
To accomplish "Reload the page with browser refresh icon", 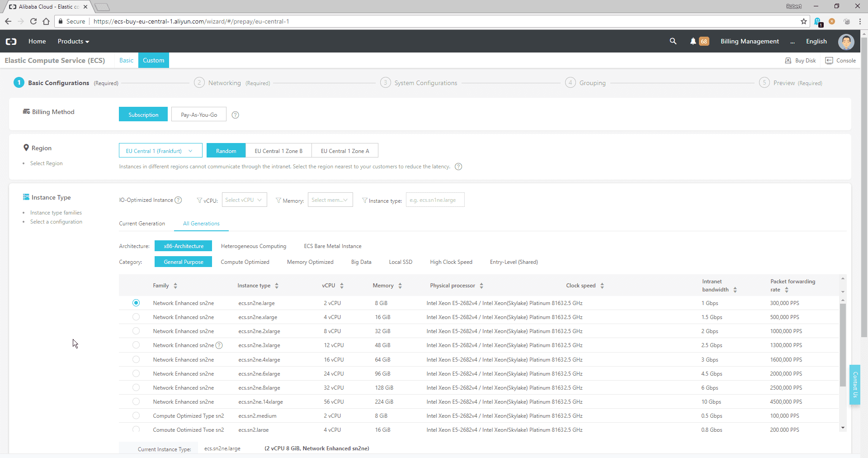I will pos(33,21).
